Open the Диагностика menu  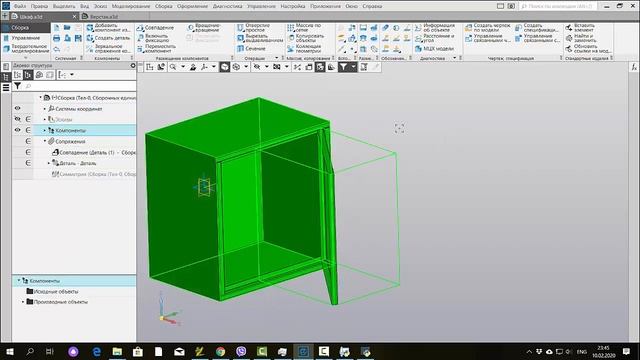[x=227, y=6]
